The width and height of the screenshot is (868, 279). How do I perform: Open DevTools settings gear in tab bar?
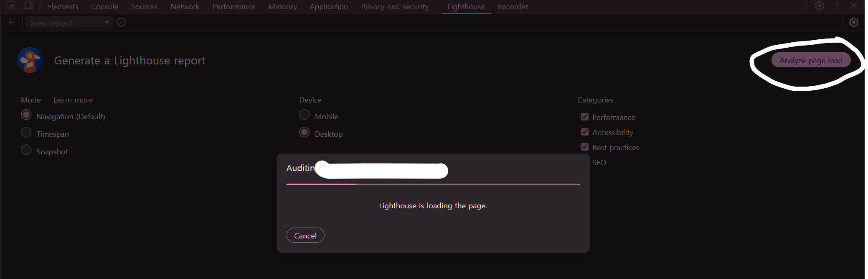tap(819, 6)
